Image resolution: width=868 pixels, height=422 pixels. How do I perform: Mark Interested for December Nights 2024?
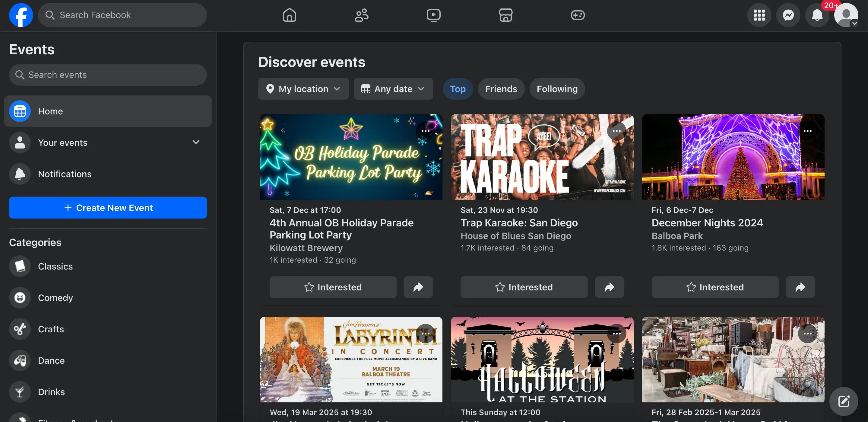click(715, 287)
